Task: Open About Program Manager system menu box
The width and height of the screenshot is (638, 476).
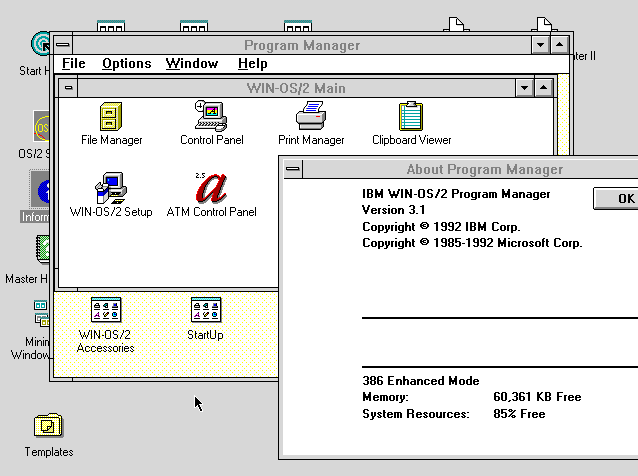Action: tap(292, 170)
